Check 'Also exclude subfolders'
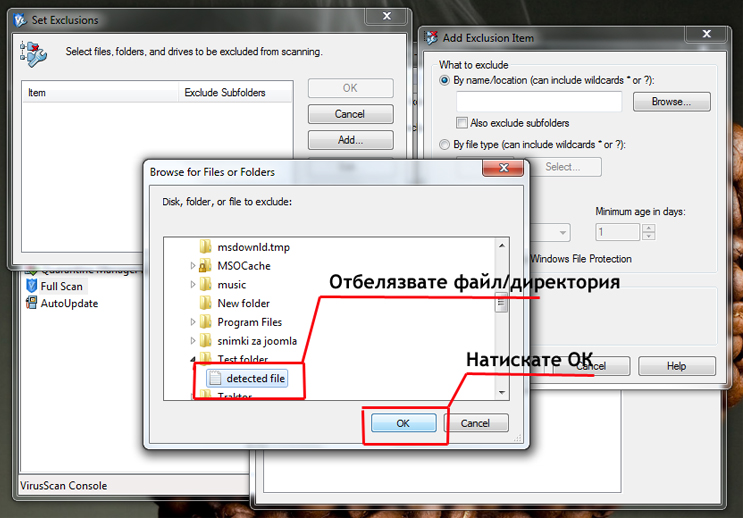The image size is (743, 518). pyautogui.click(x=462, y=123)
